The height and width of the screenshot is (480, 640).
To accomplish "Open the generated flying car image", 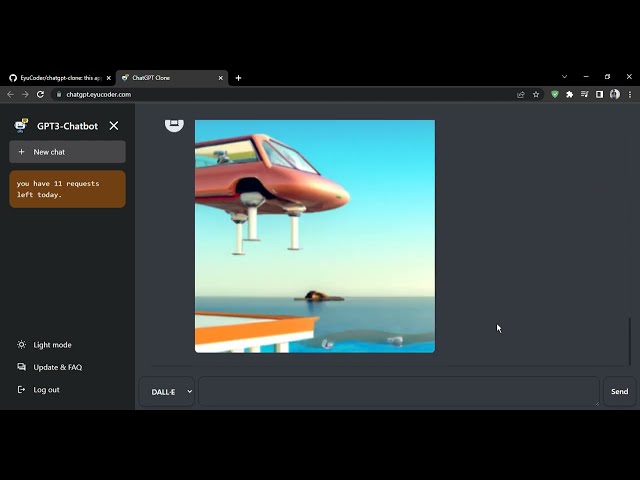I will click(x=315, y=236).
